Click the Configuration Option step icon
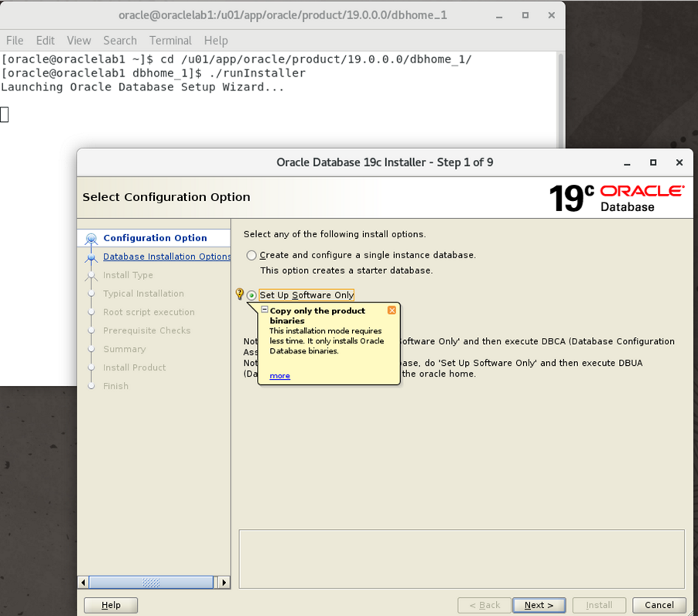698x616 pixels. 91,238
